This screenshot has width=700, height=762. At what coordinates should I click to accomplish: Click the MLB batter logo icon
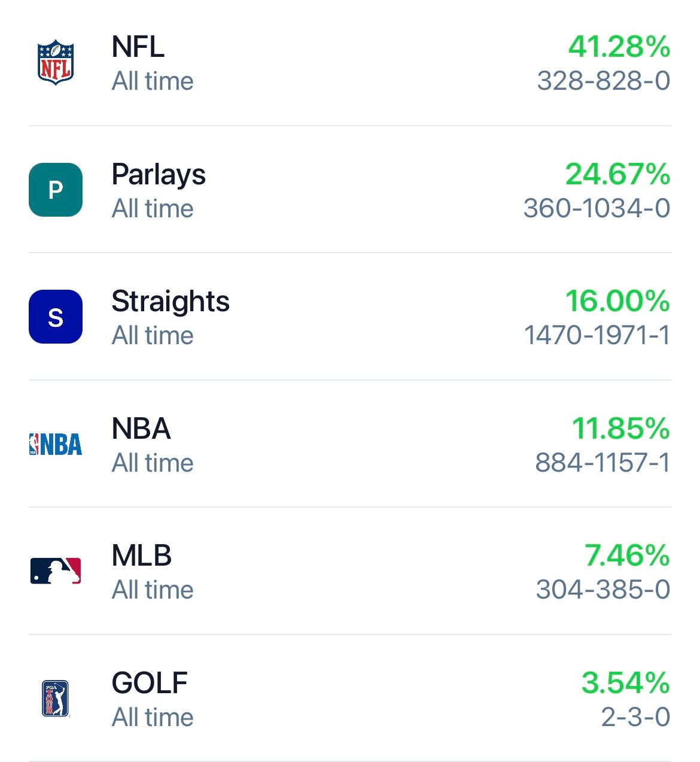[56, 571]
